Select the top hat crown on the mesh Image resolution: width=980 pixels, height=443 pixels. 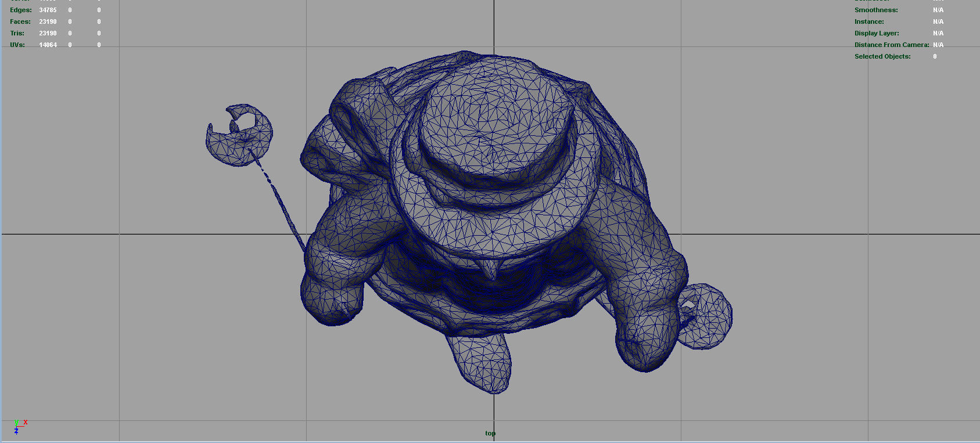pyautogui.click(x=496, y=115)
